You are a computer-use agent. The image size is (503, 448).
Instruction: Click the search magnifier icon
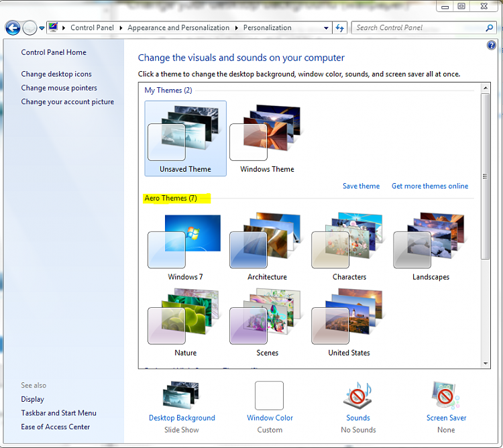point(489,28)
